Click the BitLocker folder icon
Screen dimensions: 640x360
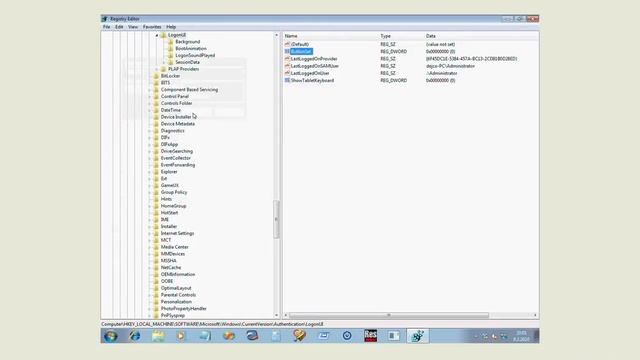(156, 76)
